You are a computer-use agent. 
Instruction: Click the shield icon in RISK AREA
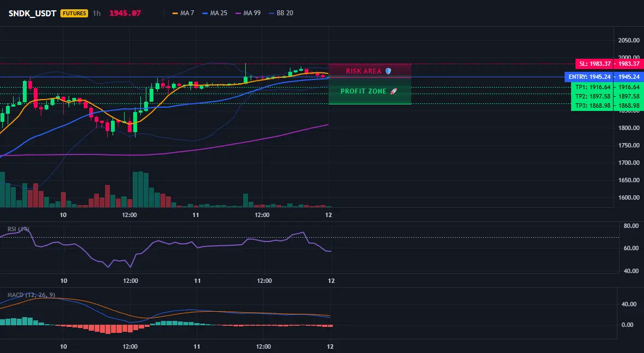(388, 71)
